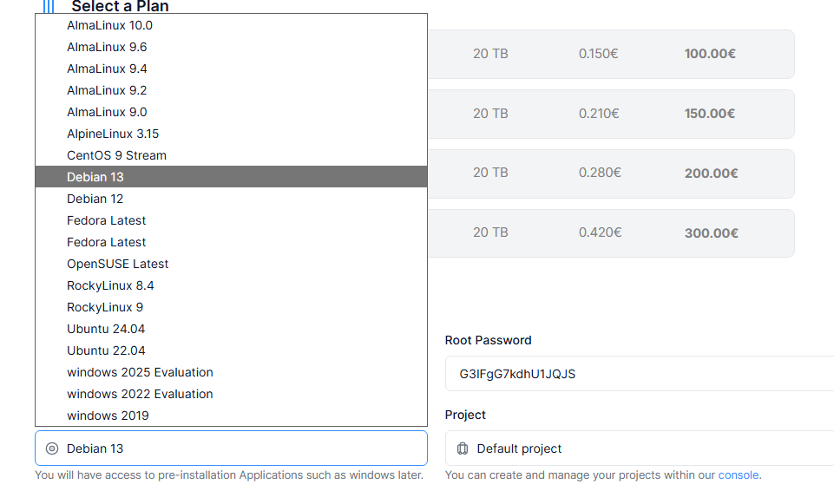Click the project icon beside Default project

tap(463, 448)
